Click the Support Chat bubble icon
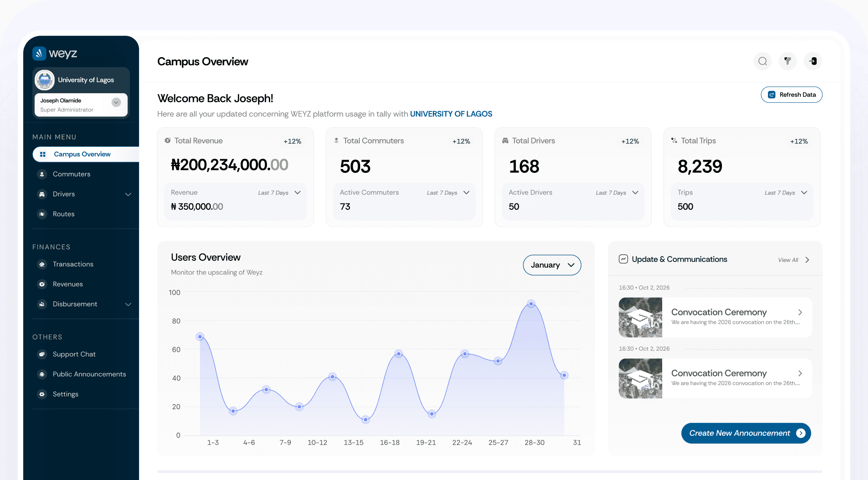 (42, 354)
